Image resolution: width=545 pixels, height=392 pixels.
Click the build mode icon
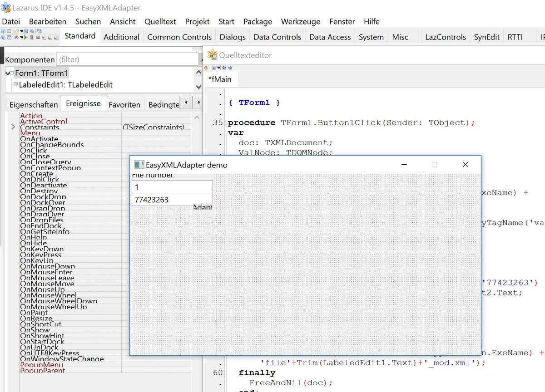16,37
